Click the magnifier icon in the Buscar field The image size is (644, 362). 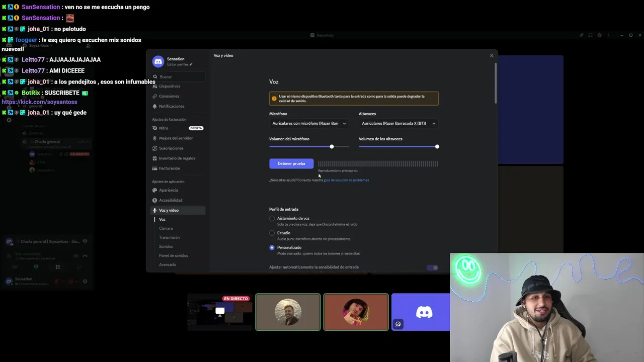[x=155, y=76]
